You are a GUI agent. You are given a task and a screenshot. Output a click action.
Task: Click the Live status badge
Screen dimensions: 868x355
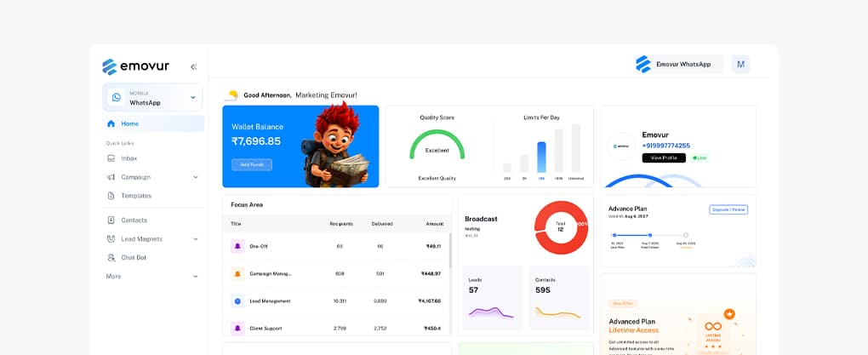pos(700,157)
